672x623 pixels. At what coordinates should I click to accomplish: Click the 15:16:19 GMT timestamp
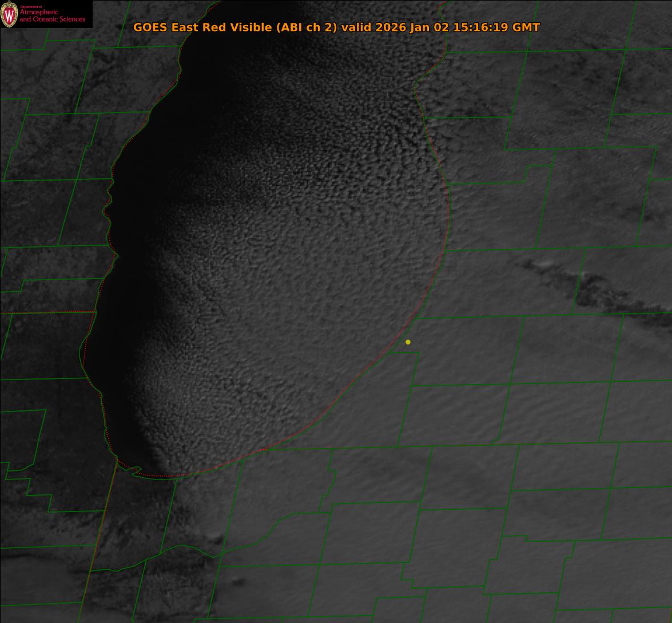[x=496, y=27]
